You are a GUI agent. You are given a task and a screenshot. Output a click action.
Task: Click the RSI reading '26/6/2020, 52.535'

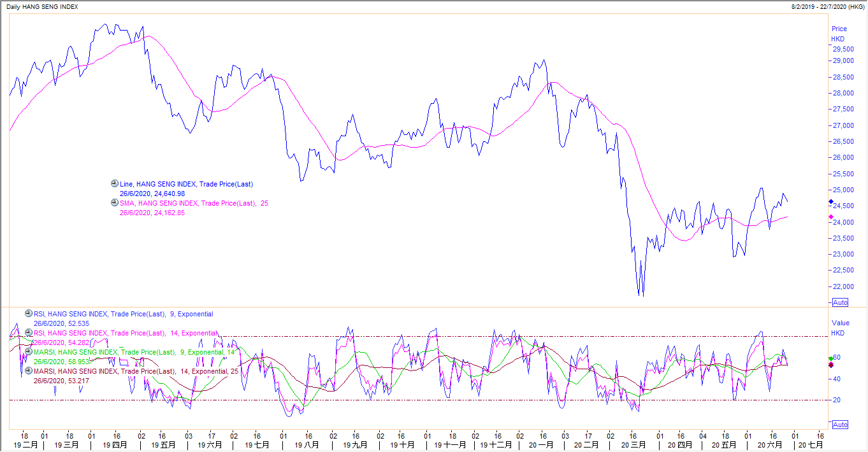(61, 323)
